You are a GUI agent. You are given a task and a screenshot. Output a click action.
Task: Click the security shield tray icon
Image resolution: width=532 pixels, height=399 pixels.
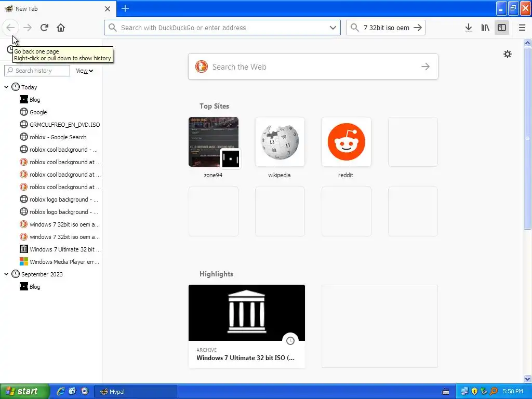(474, 391)
